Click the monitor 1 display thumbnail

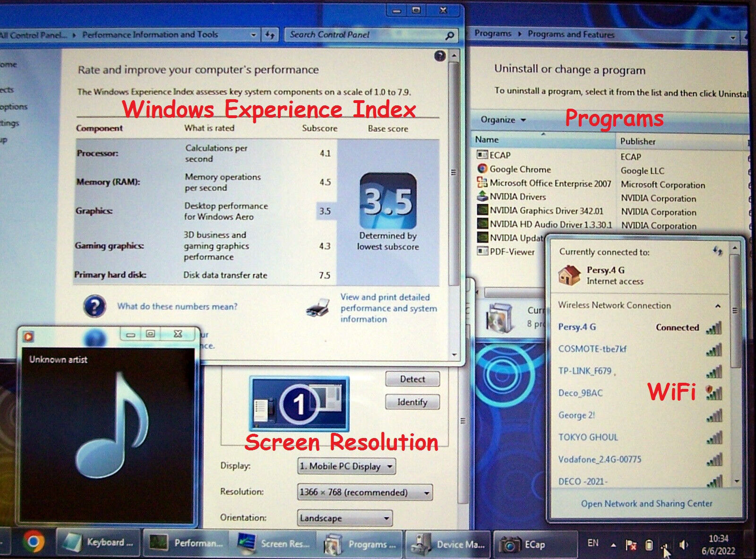coord(300,403)
